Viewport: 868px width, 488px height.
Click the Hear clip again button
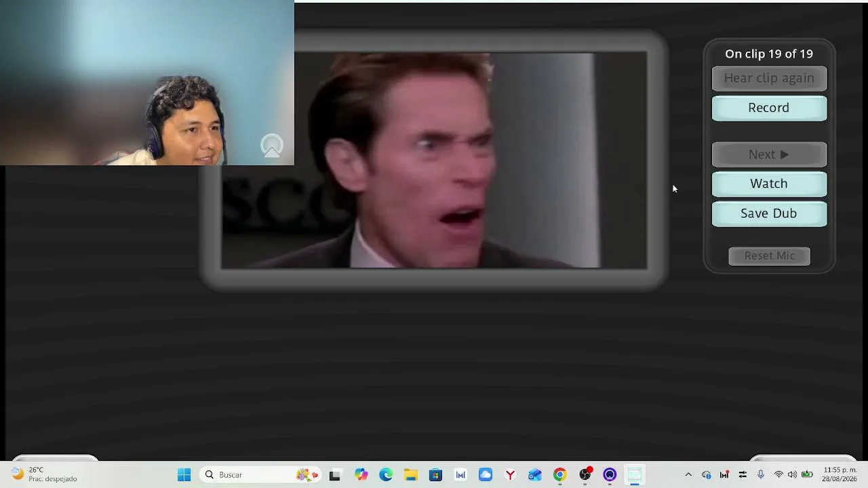pos(769,78)
